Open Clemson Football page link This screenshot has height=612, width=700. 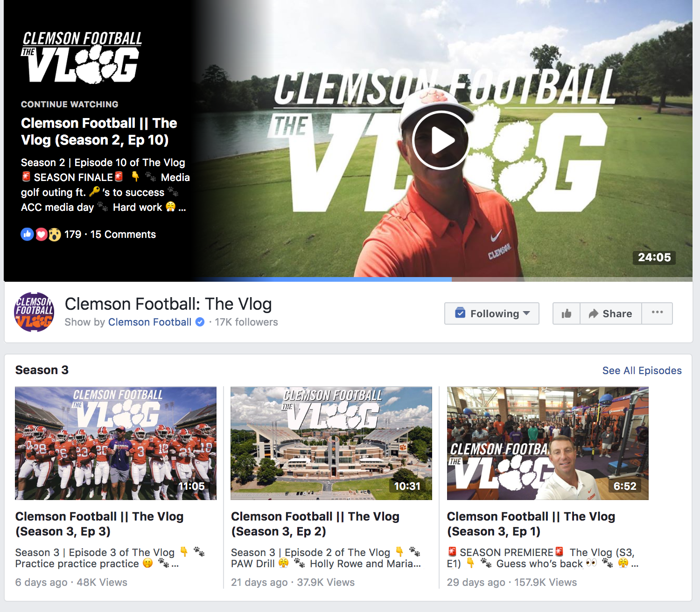(150, 322)
